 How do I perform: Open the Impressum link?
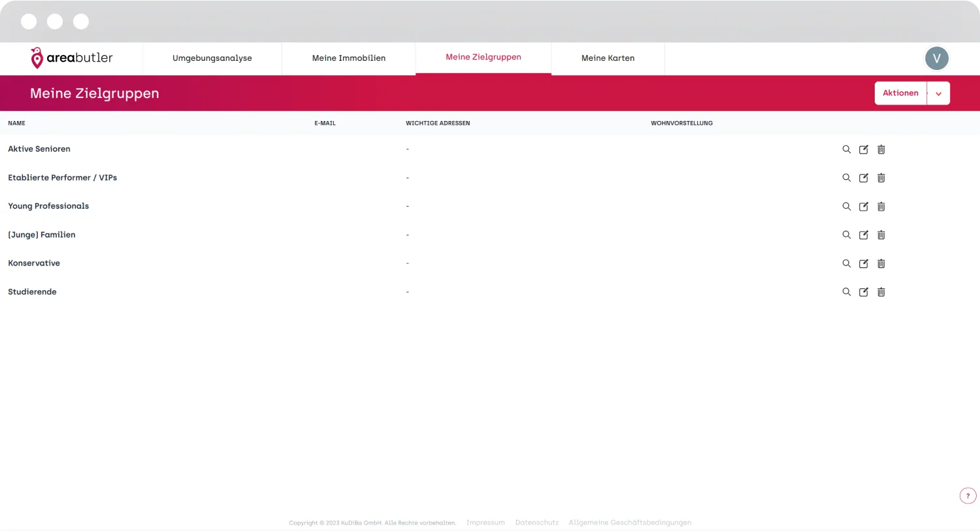click(x=485, y=522)
